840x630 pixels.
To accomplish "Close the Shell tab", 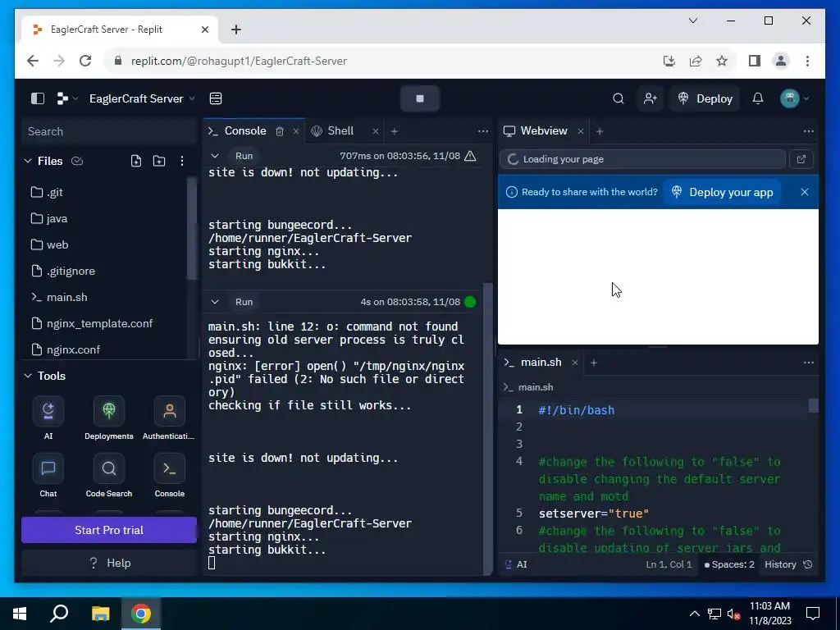I will pos(376,131).
